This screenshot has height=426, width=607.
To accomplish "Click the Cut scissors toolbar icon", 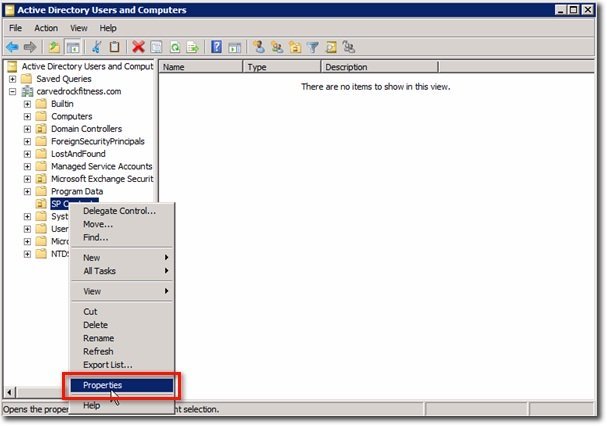I will pos(96,47).
